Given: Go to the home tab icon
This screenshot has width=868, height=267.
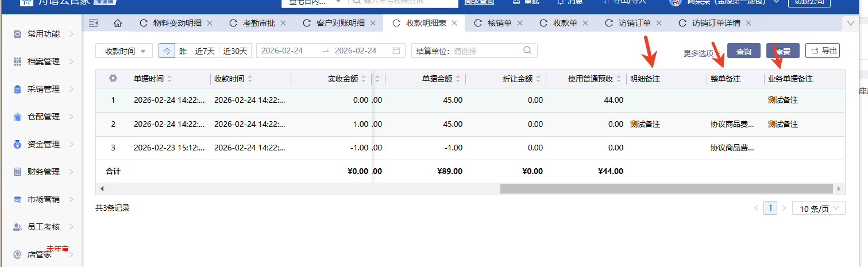Looking at the screenshot, I should pos(118,24).
